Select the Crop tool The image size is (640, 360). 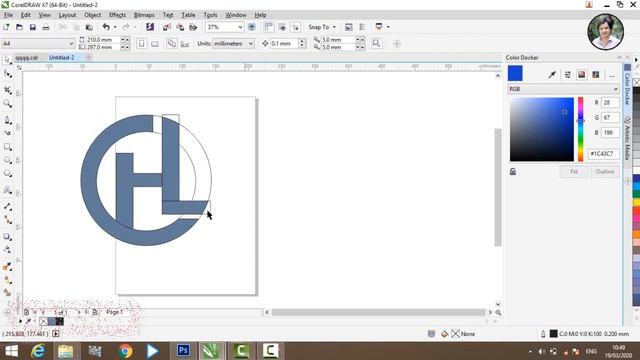pyautogui.click(x=7, y=89)
